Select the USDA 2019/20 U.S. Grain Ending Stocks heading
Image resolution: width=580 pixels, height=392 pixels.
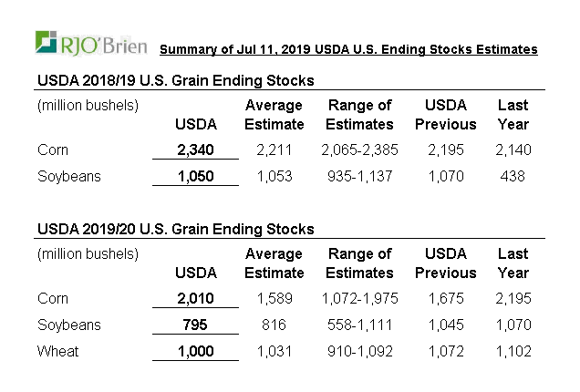[175, 229]
